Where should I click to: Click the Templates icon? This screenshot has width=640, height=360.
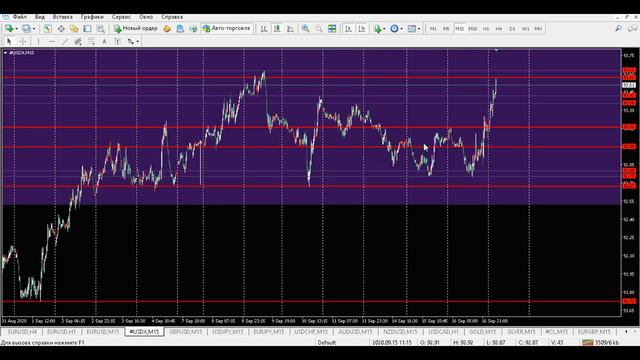click(412, 29)
